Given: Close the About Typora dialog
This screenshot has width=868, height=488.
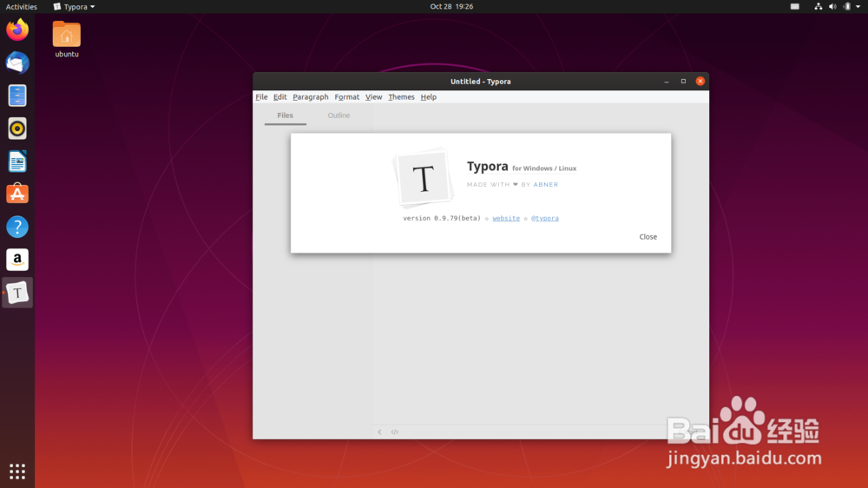Looking at the screenshot, I should [648, 236].
